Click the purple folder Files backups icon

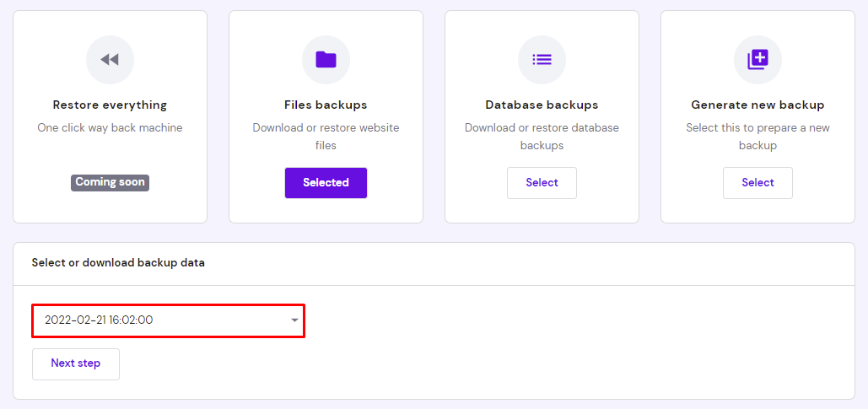pyautogui.click(x=326, y=60)
